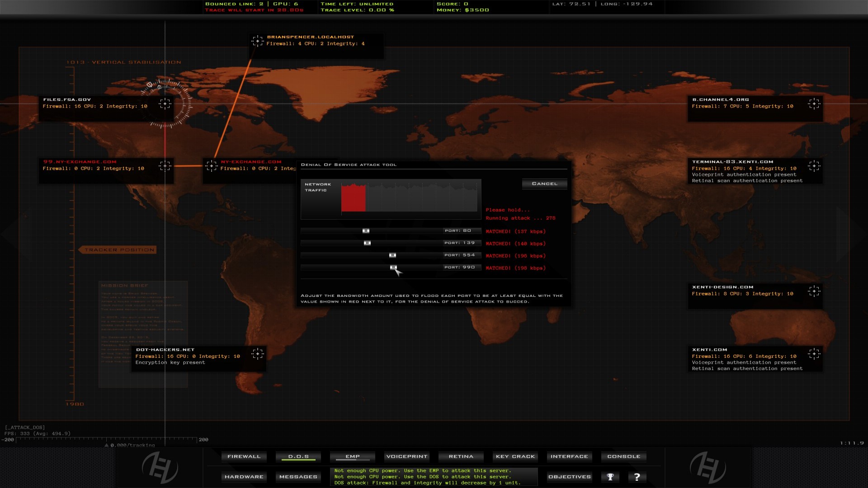
Task: Open the achievements trophy icon
Action: 610,477
